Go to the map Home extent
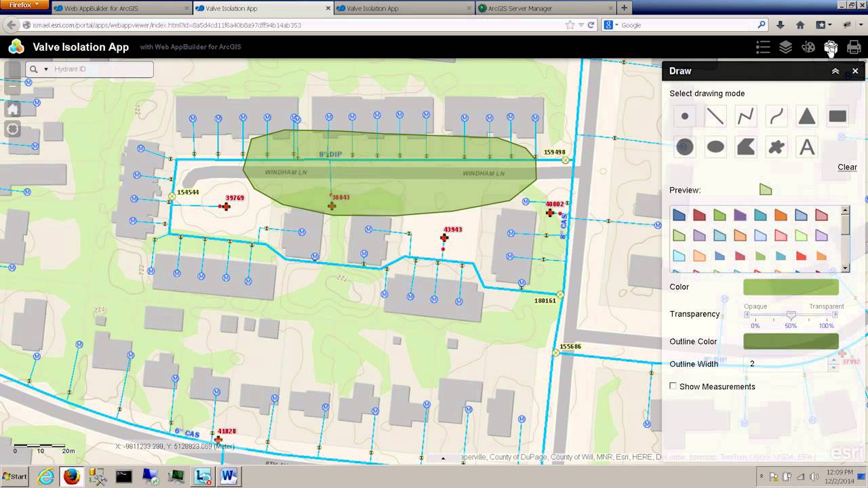The width and height of the screenshot is (868, 488). pos(13,108)
